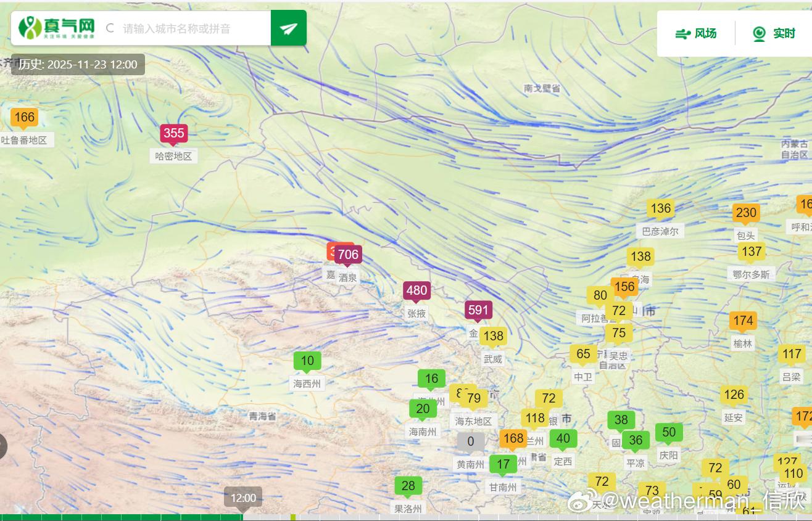The height and width of the screenshot is (521, 812).
Task: Select the 79 AQI marker above 海东地区
Action: [473, 398]
